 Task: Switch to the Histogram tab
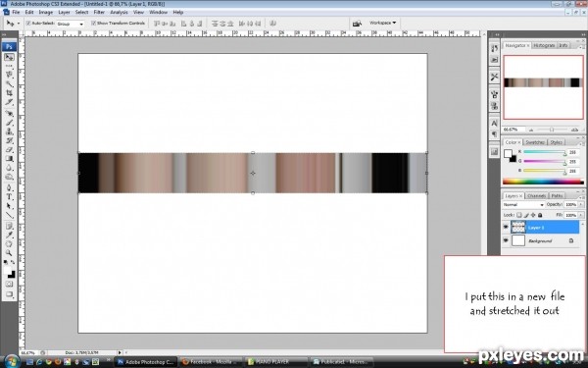(544, 45)
